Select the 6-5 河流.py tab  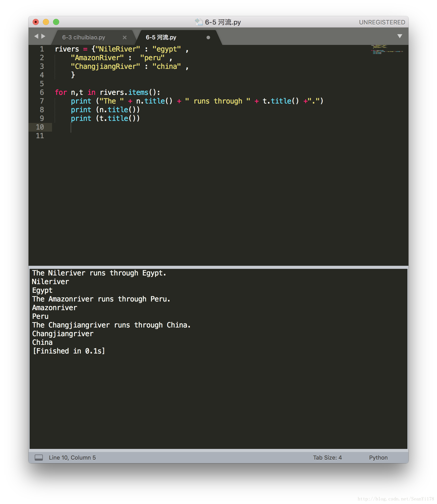click(x=161, y=37)
